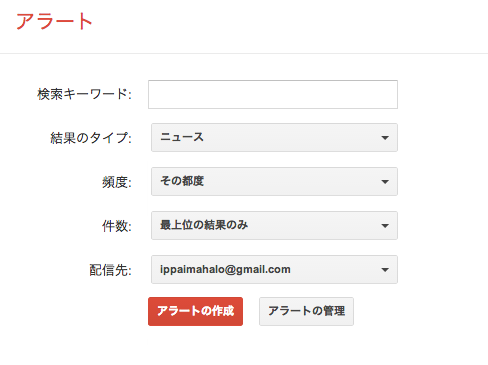Screen dimensions: 488x365
Task: Click the 結果のタイプ label
Action: (x=91, y=138)
